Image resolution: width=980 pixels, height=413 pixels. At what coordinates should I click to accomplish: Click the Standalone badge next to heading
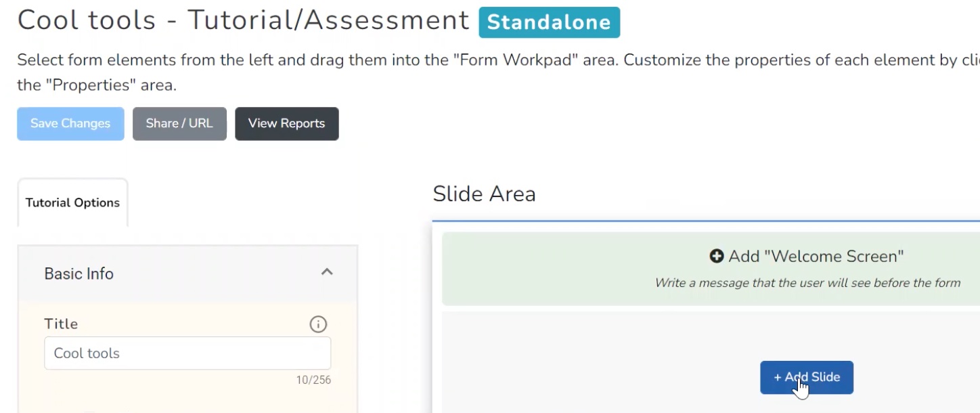click(549, 22)
